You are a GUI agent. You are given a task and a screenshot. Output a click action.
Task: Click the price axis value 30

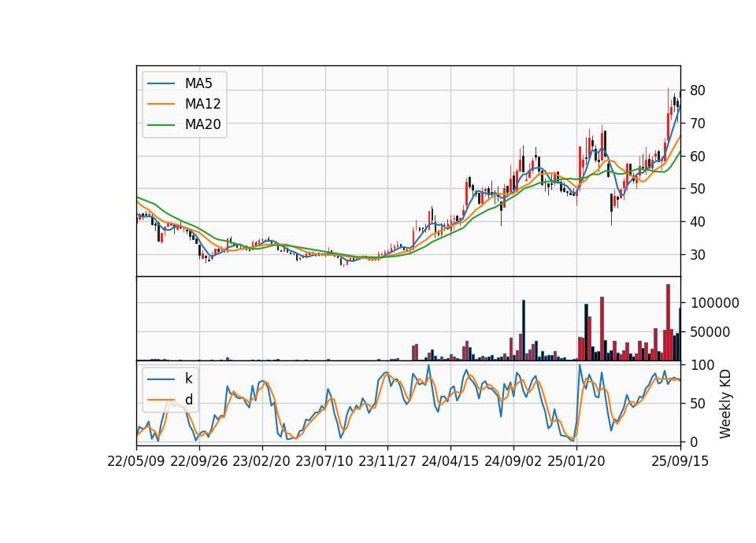698,255
